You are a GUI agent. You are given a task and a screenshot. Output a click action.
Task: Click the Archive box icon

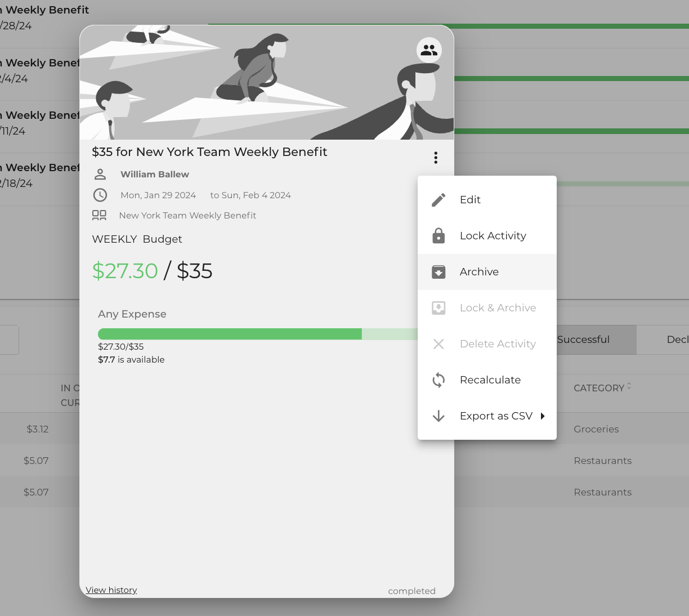(x=439, y=272)
